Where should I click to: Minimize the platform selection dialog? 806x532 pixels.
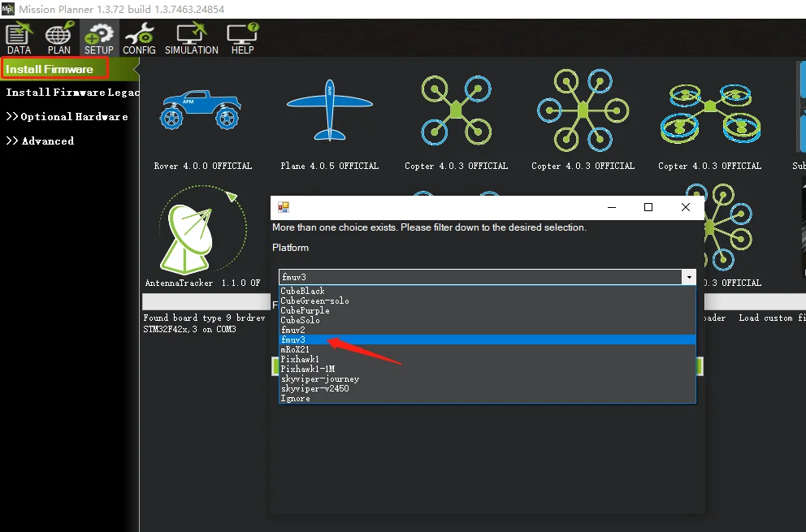click(x=612, y=207)
